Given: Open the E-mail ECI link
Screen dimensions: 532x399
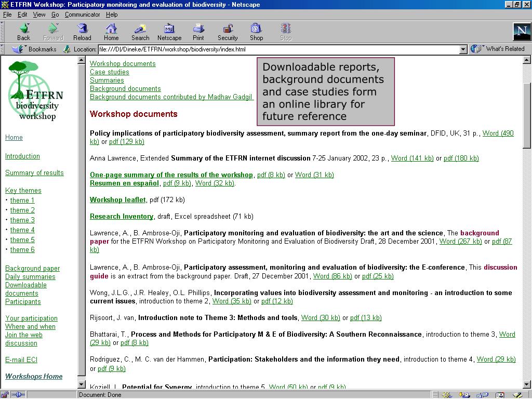Looking at the screenshot, I should (x=21, y=360).
